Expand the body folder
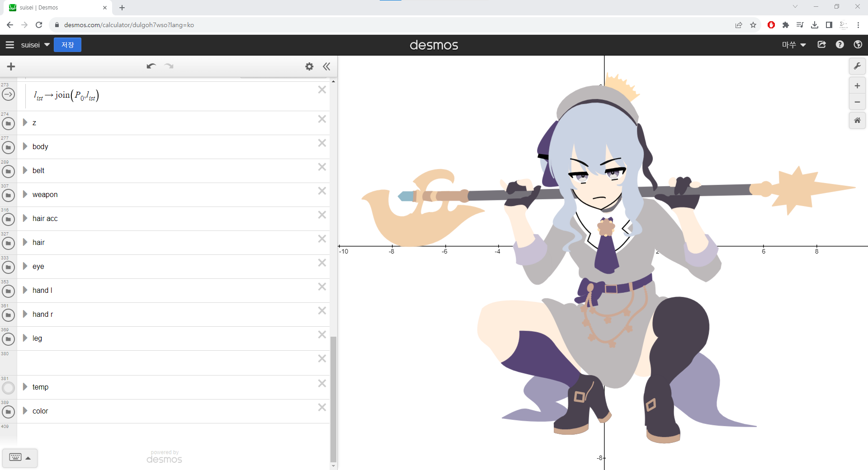The image size is (868, 470). 25,146
